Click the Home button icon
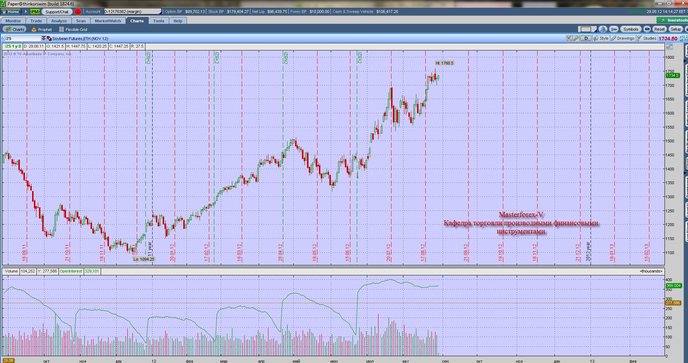This screenshot has height=363, width=688. (11, 12)
